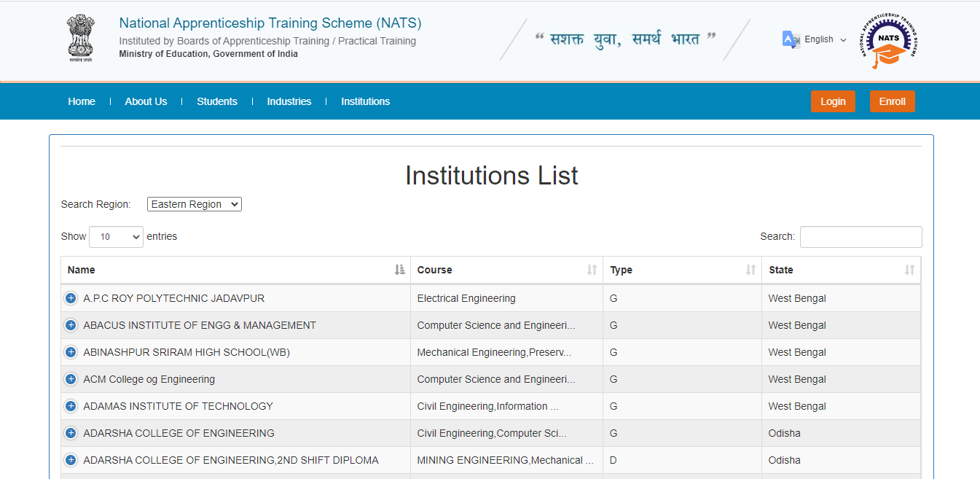
Task: Click the State column header
Action: (x=842, y=270)
